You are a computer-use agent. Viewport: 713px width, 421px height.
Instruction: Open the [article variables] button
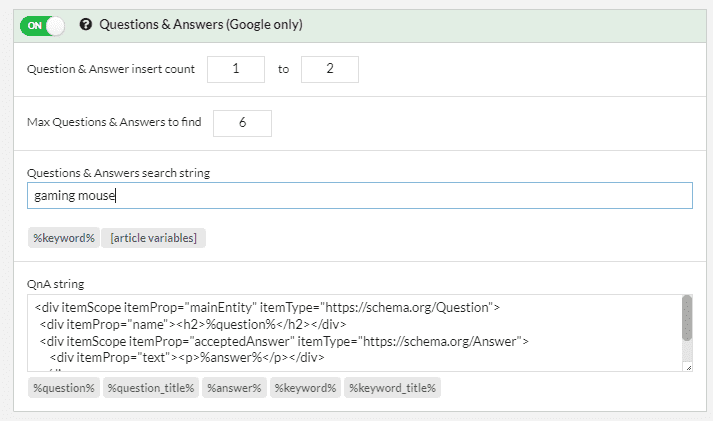(x=154, y=238)
